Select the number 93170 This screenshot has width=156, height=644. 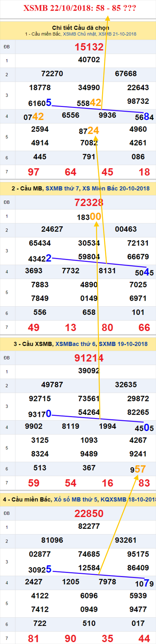[40, 414]
